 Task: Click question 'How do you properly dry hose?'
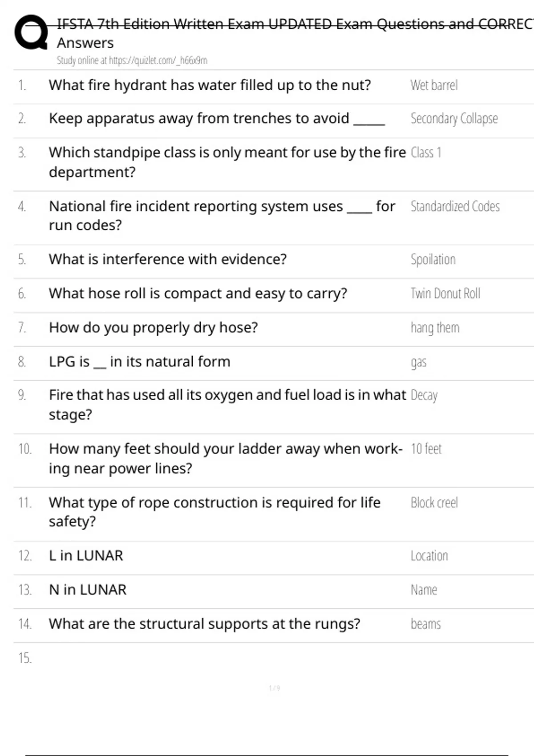tap(153, 328)
